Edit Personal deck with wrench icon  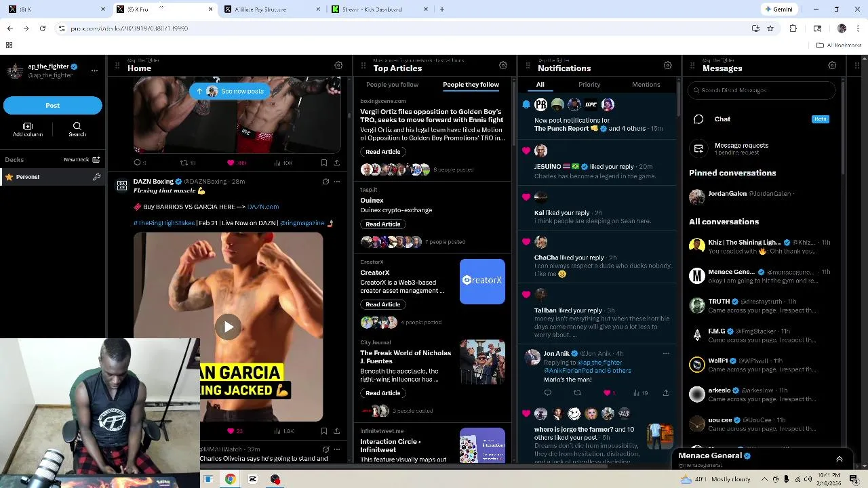click(96, 177)
